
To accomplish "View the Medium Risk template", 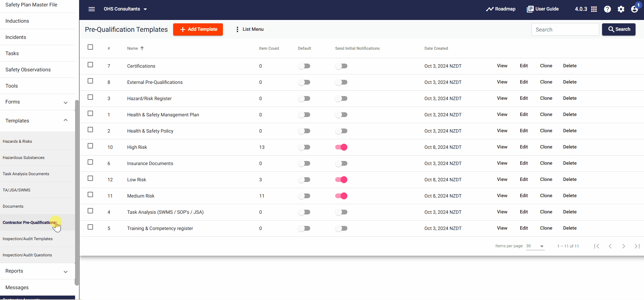I will (502, 196).
